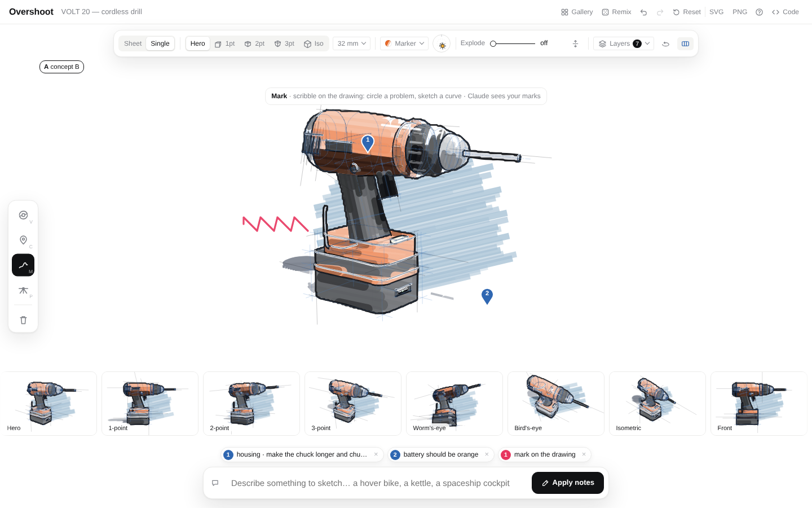Click pin 2 near the battery
The width and height of the screenshot is (812, 508).
coord(487,296)
